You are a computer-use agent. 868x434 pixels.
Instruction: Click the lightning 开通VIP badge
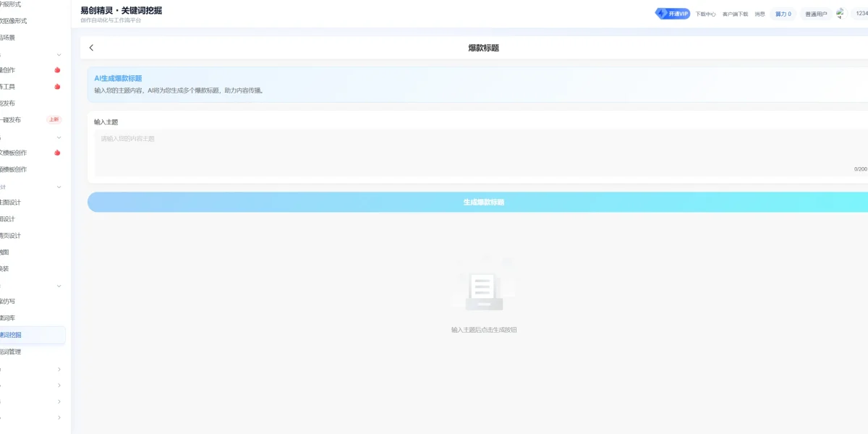click(673, 14)
